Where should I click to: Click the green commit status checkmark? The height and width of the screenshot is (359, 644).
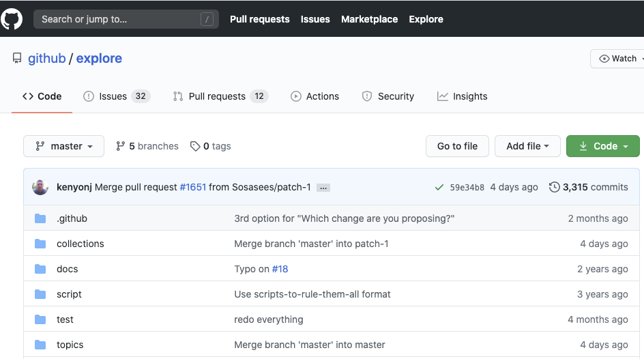coord(439,187)
